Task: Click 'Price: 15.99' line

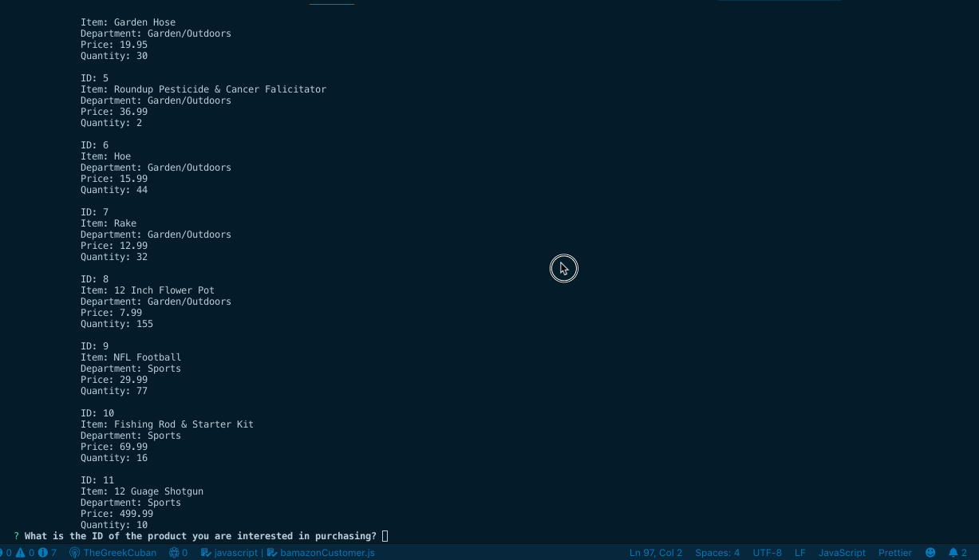Action: [114, 179]
